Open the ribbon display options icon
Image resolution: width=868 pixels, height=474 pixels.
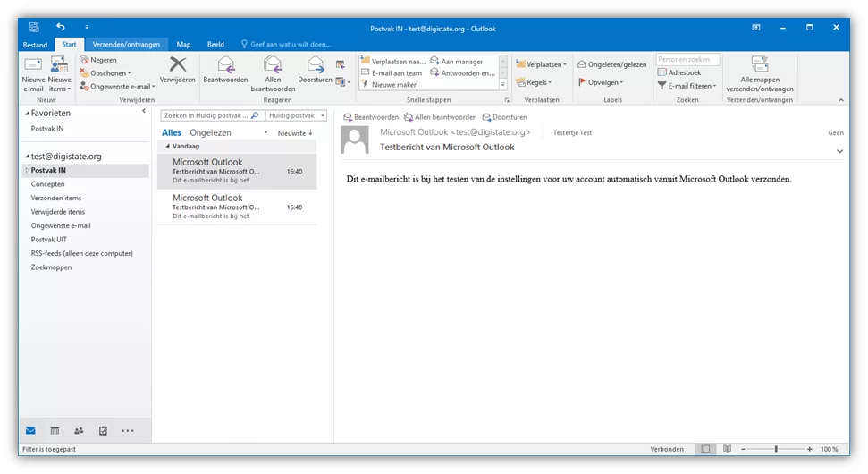[756, 27]
